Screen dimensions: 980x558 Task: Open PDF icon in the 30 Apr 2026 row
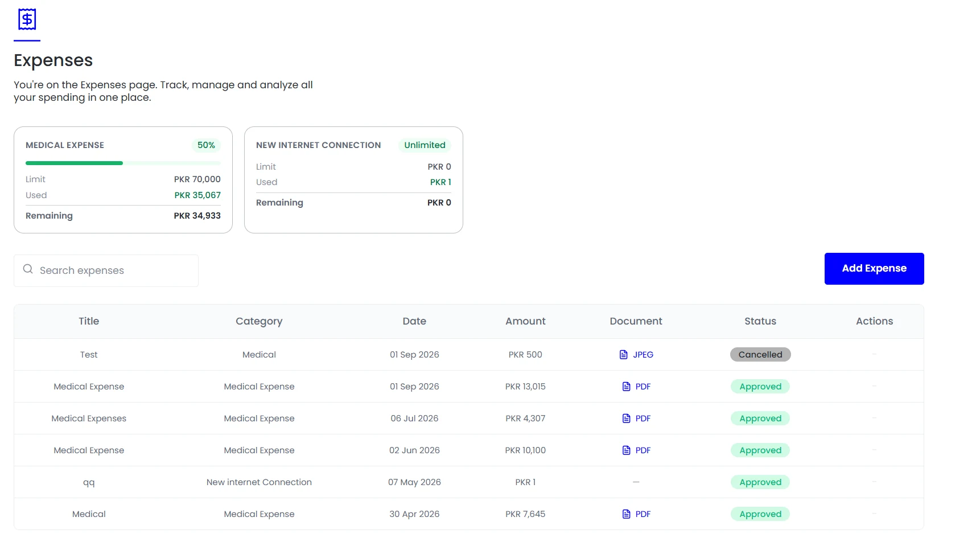point(627,514)
